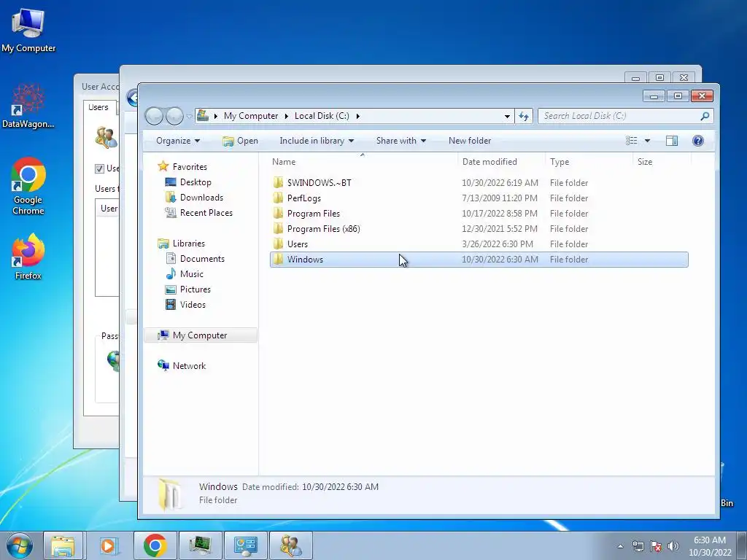Sort by the Name column header
This screenshot has height=560, width=747.
[x=284, y=162]
